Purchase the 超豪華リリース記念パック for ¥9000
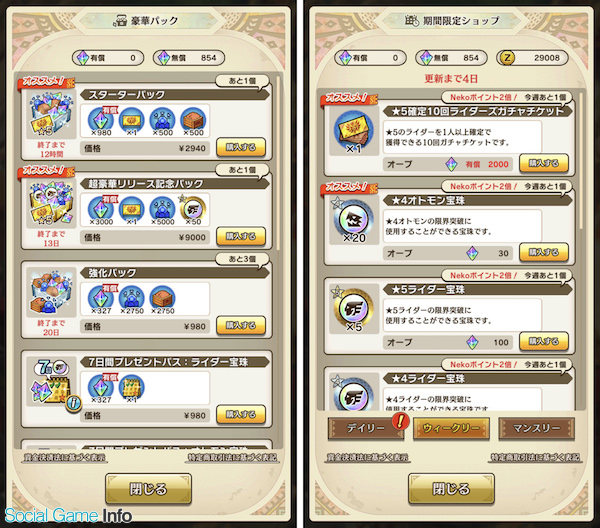The width and height of the screenshot is (600, 528). click(x=241, y=236)
